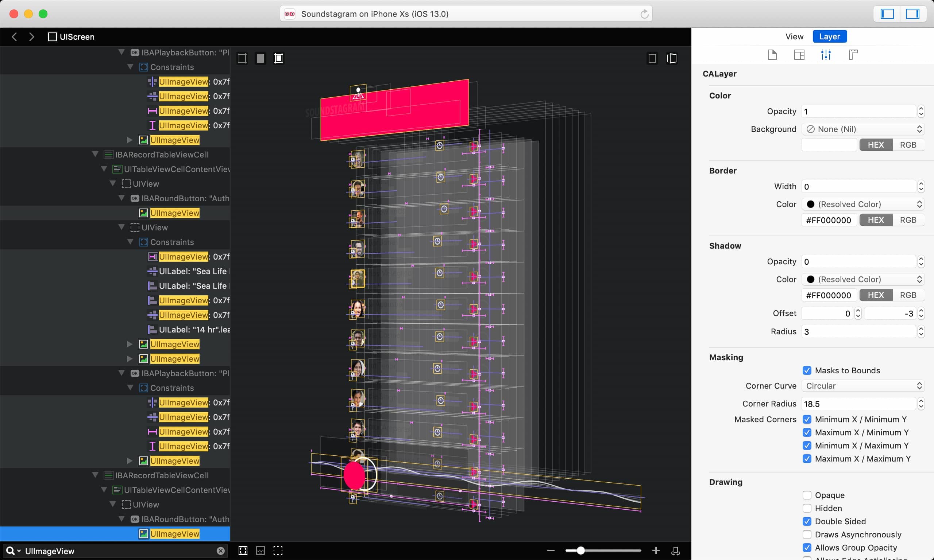The height and width of the screenshot is (560, 934).
Task: Switch border color format to RGB
Action: click(908, 220)
